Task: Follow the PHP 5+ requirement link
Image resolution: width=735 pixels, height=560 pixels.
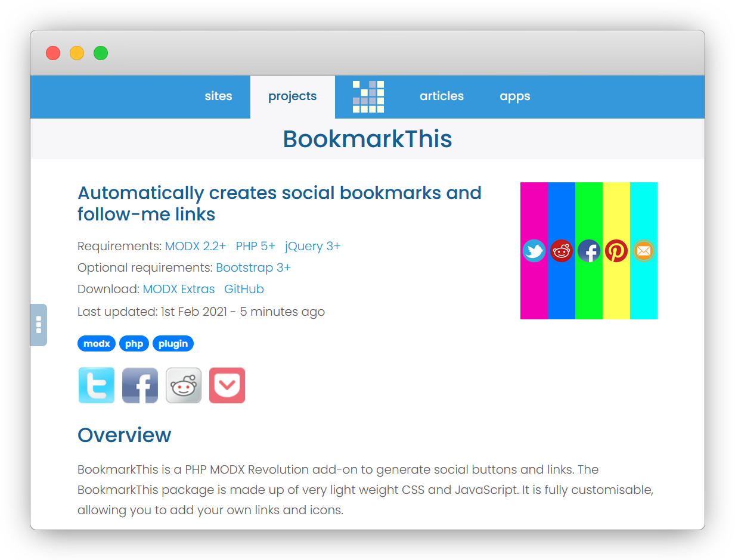Action: [256, 246]
